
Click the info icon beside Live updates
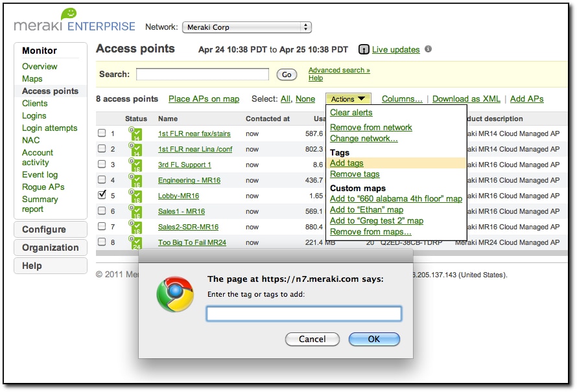428,49
